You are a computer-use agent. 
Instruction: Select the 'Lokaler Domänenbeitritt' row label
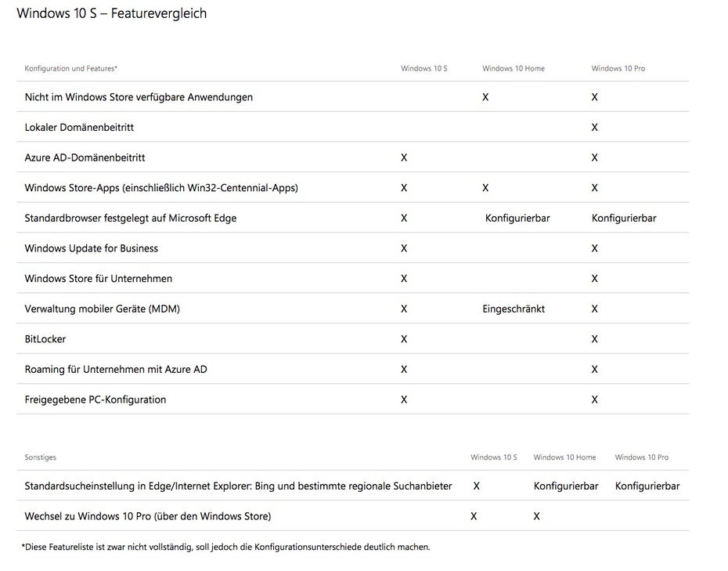pyautogui.click(x=79, y=128)
